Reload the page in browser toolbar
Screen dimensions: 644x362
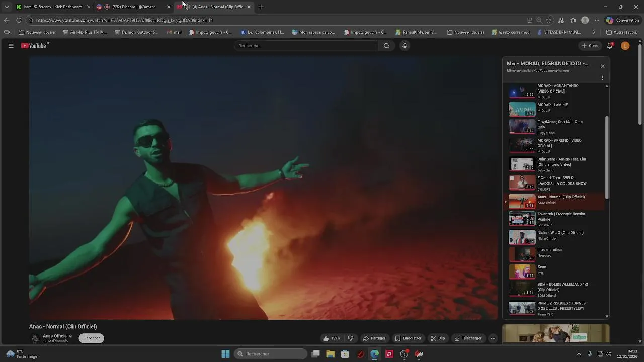(x=19, y=20)
